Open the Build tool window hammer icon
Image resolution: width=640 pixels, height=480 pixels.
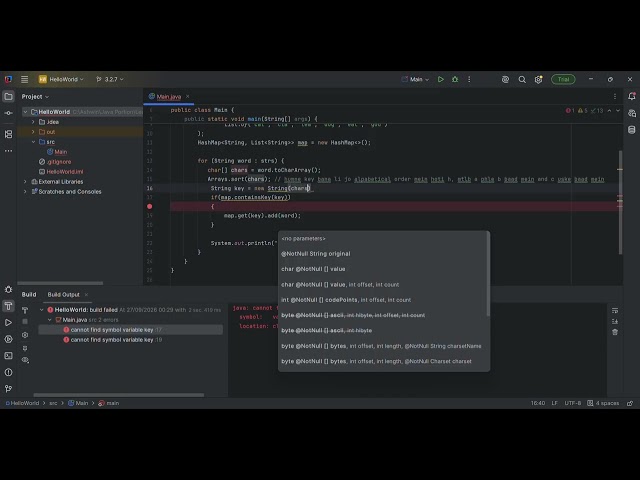[x=8, y=306]
